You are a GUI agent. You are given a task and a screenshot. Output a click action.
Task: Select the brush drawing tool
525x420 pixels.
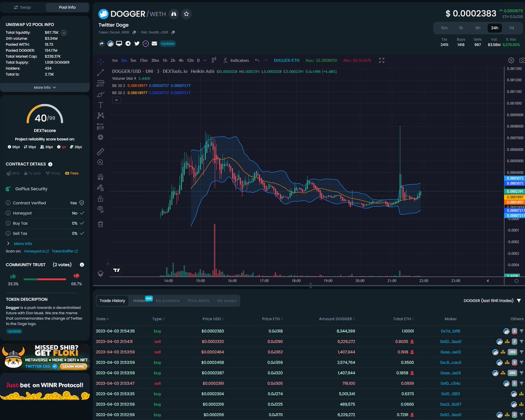tap(101, 94)
